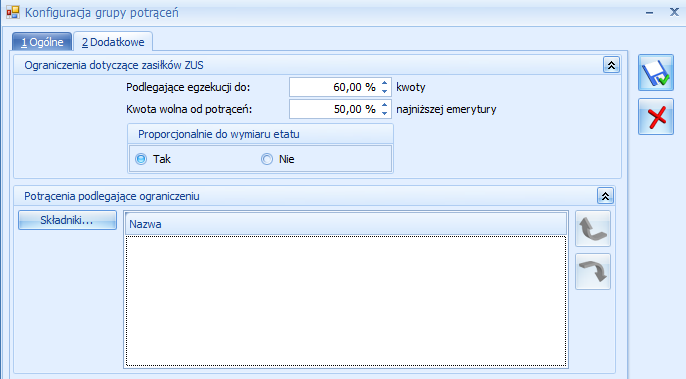Switch to the 1 Ogólne tab

(42, 42)
